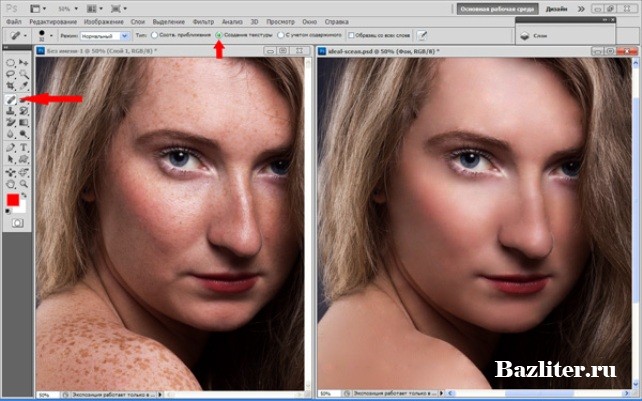Choose the 'Создание текстуры' radio option
Image resolution: width=642 pixels, height=401 pixels.
(x=219, y=34)
